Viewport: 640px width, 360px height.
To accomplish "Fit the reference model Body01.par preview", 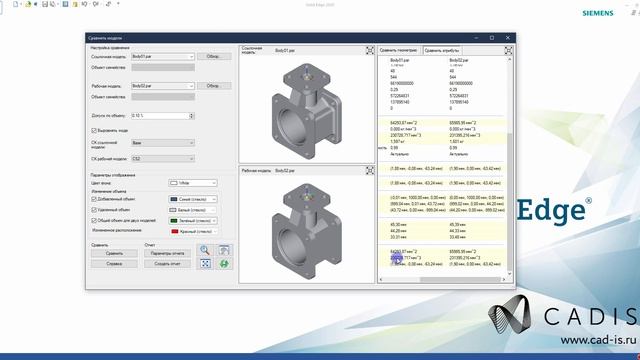I will pyautogui.click(x=369, y=50).
